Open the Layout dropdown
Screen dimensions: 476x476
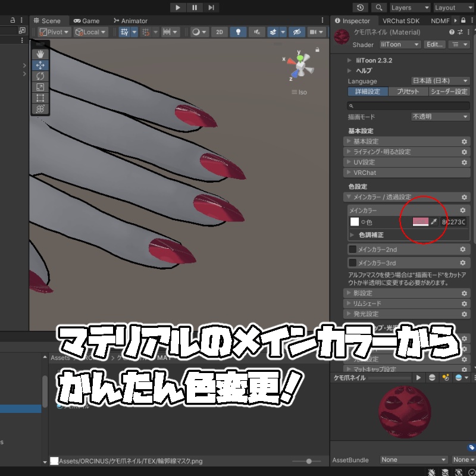click(453, 8)
